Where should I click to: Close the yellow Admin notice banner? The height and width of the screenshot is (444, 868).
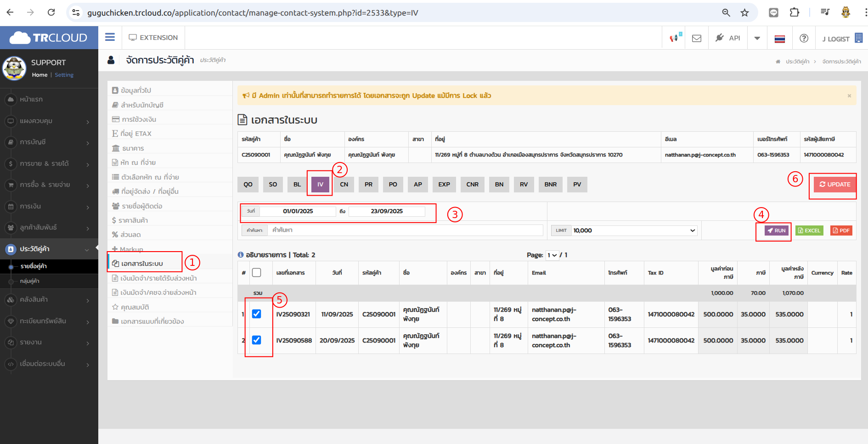[849, 96]
